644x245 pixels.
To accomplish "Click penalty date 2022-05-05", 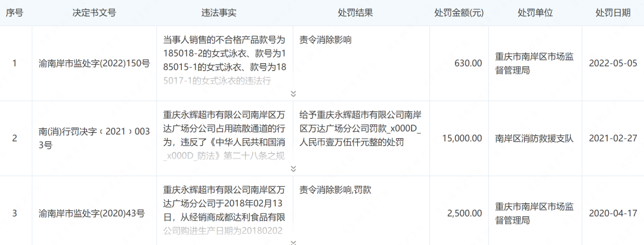I will tap(613, 64).
